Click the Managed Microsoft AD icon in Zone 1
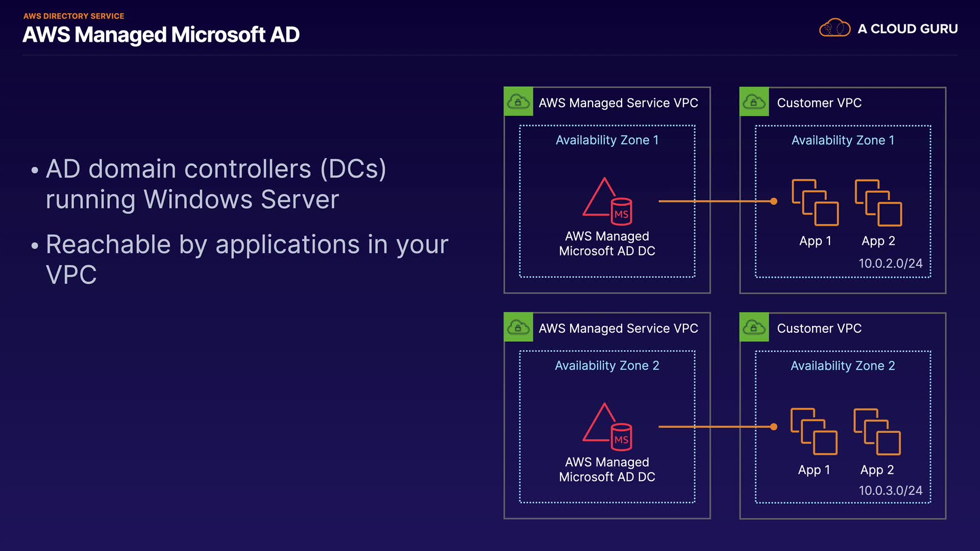The image size is (980, 551). coord(607,202)
